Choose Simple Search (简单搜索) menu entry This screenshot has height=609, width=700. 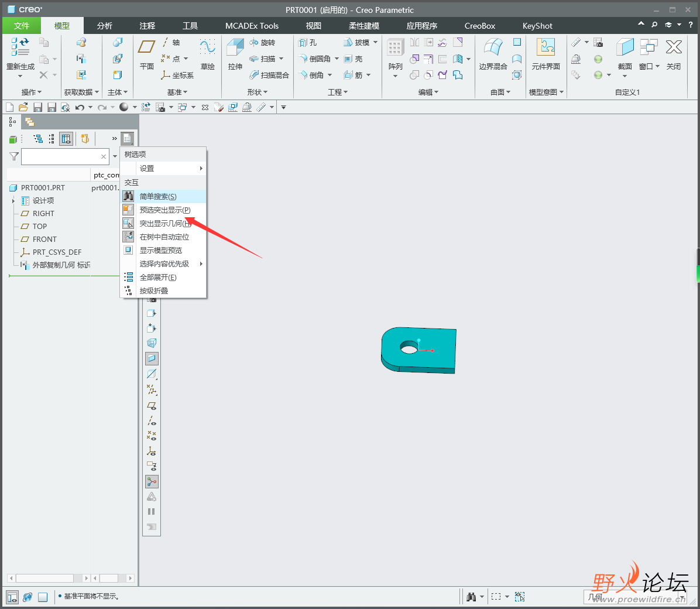163,197
